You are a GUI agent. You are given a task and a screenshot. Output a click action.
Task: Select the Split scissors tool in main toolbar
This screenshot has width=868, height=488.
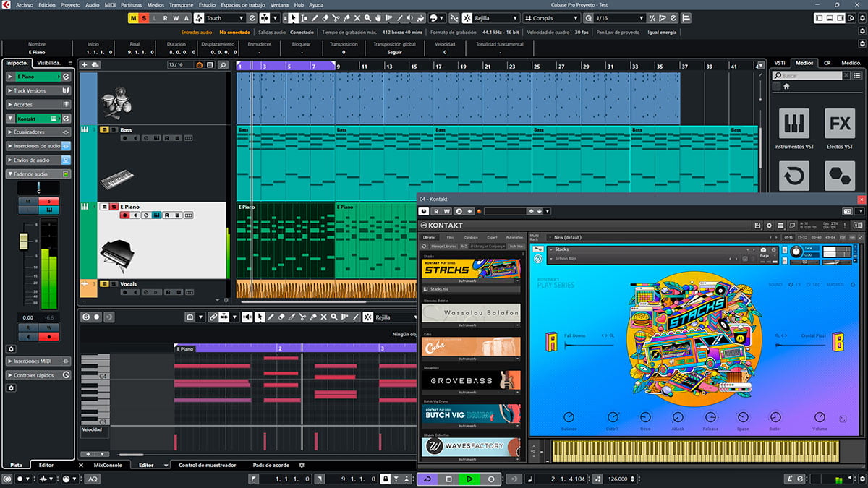tap(336, 18)
